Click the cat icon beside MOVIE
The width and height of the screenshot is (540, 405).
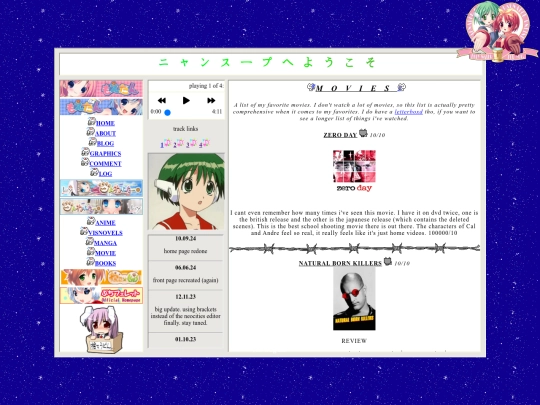click(x=91, y=251)
